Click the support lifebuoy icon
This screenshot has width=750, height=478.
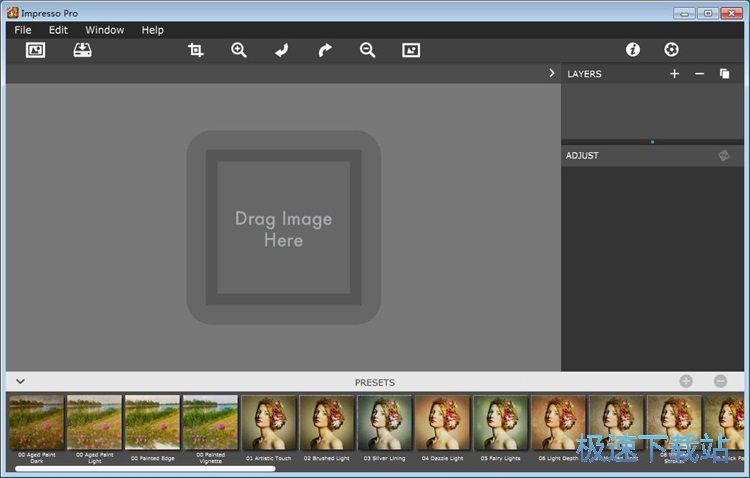pos(671,50)
